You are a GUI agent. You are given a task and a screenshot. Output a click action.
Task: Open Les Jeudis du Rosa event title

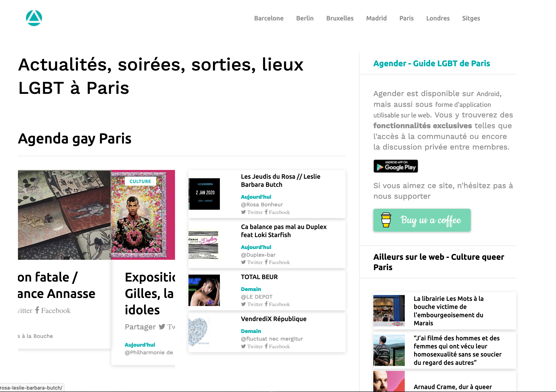click(280, 181)
